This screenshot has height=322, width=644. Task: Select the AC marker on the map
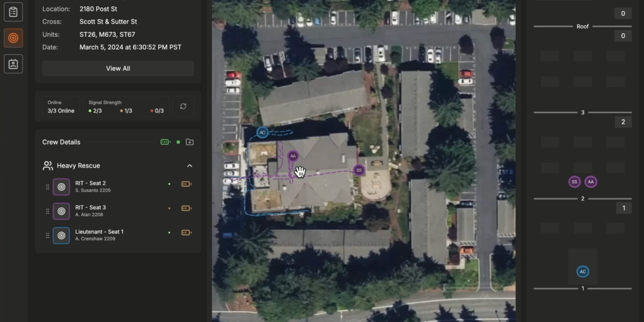262,132
